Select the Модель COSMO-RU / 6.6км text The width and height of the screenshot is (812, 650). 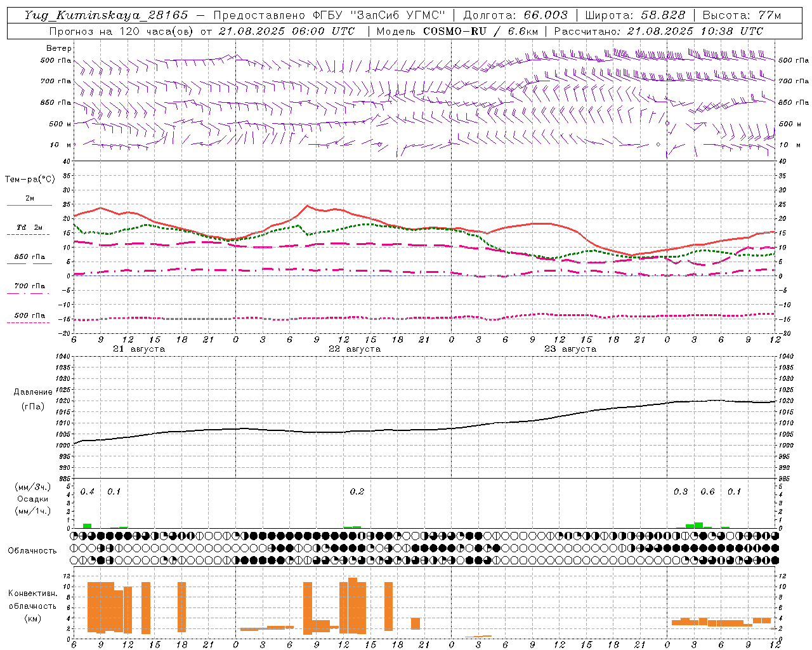[457, 31]
